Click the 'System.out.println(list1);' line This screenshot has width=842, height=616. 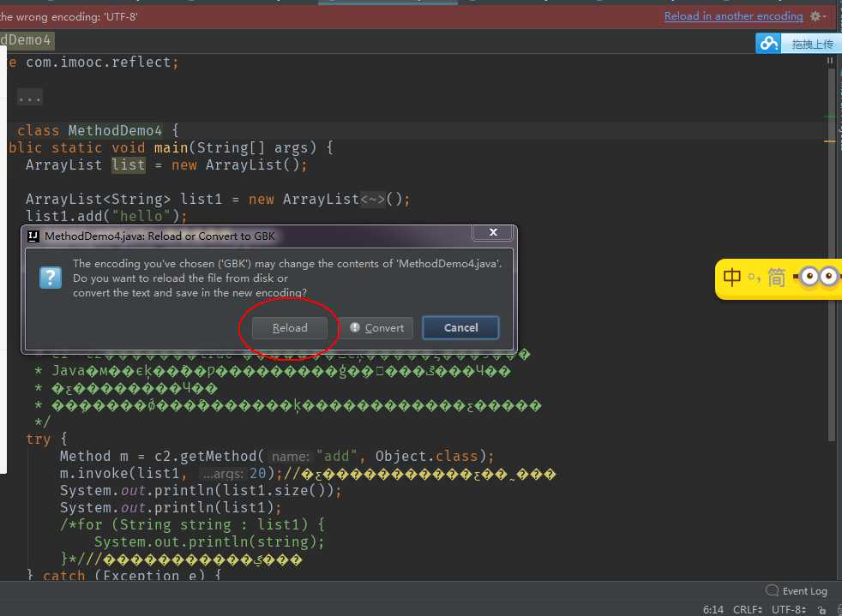tap(171, 507)
